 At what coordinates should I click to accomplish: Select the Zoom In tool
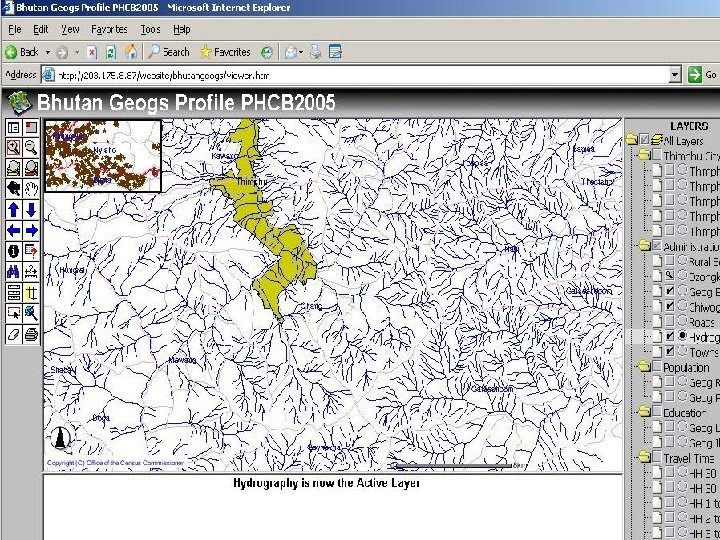coord(14,147)
